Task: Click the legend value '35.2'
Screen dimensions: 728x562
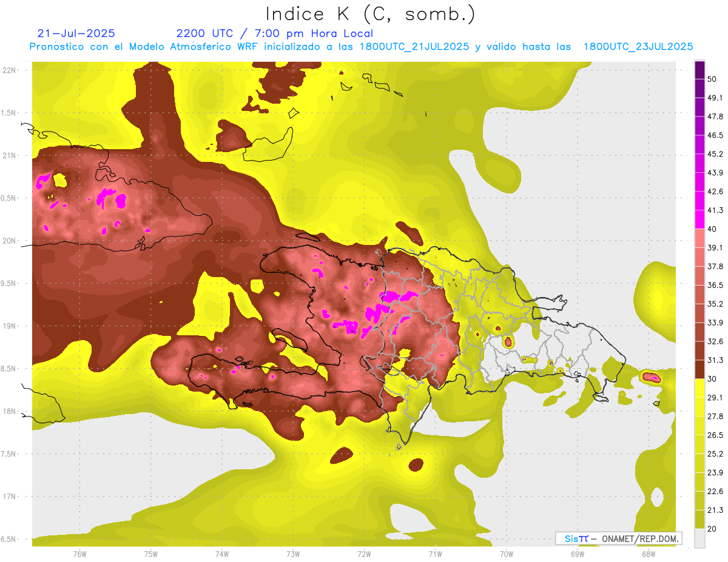Action: click(715, 304)
